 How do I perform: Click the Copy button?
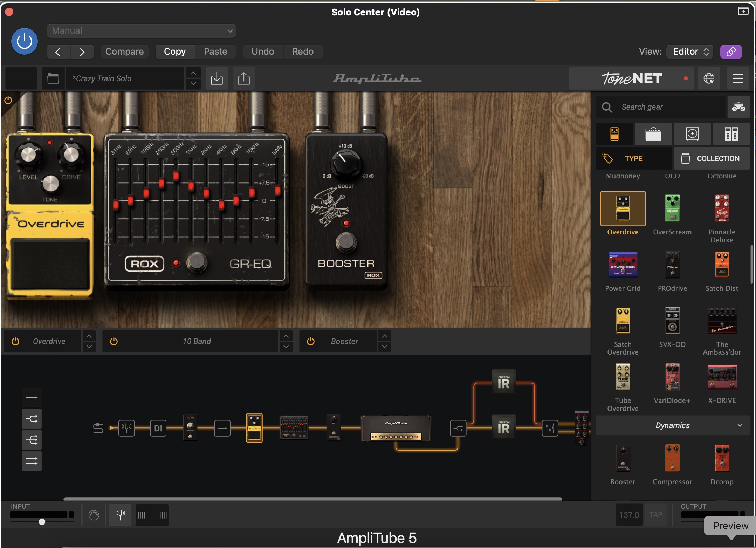pos(175,52)
